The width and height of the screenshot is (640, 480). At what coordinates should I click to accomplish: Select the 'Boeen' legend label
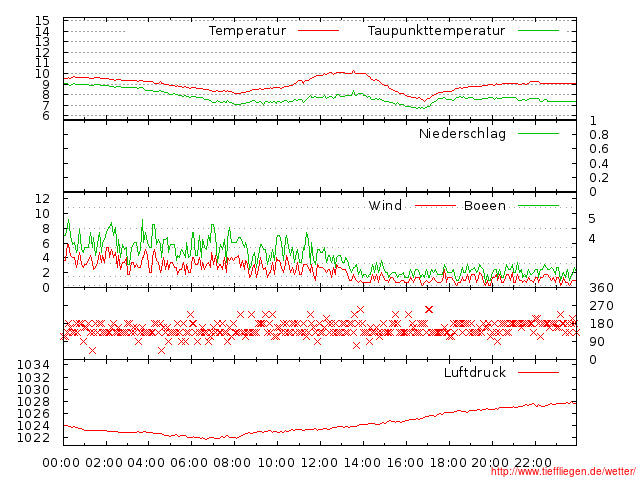(x=484, y=205)
